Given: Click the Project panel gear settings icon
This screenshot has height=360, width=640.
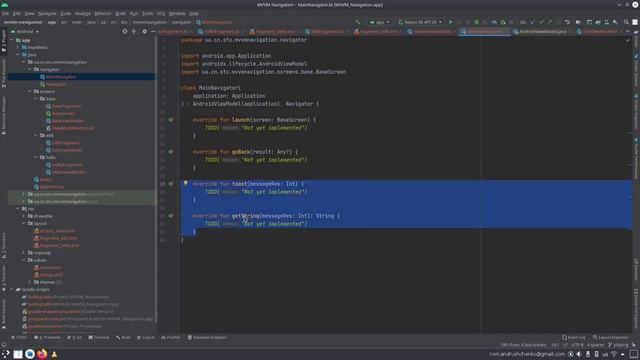Looking at the screenshot, I should coord(144,31).
